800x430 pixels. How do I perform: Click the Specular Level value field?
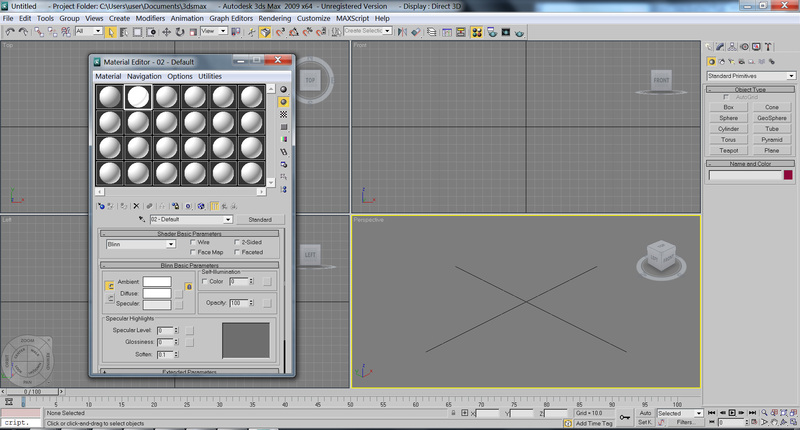coord(165,331)
